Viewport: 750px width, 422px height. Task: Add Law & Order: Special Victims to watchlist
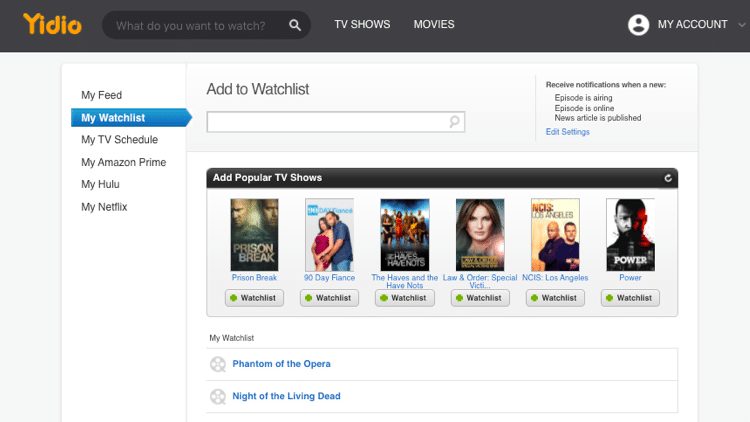pos(480,298)
